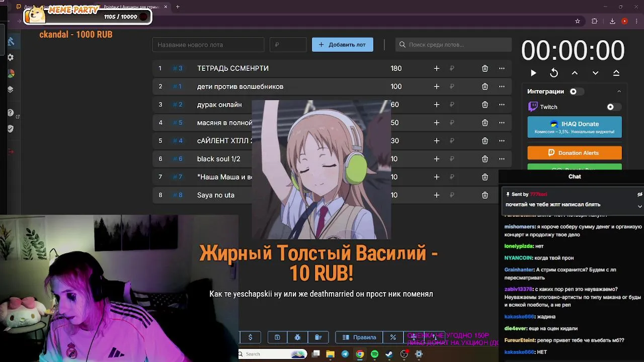Delete the дети против волшебников lot

click(485, 86)
